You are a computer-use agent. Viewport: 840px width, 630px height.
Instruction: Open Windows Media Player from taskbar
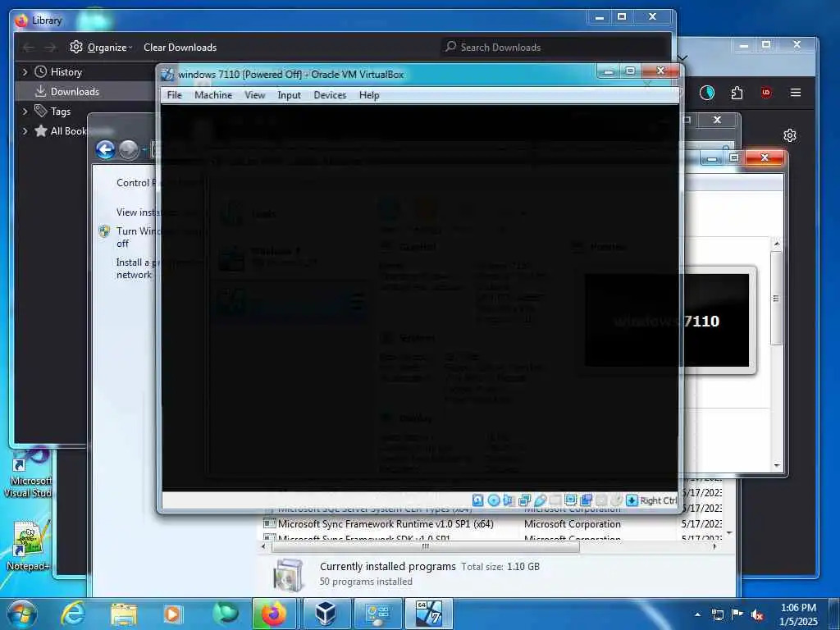pos(172,614)
